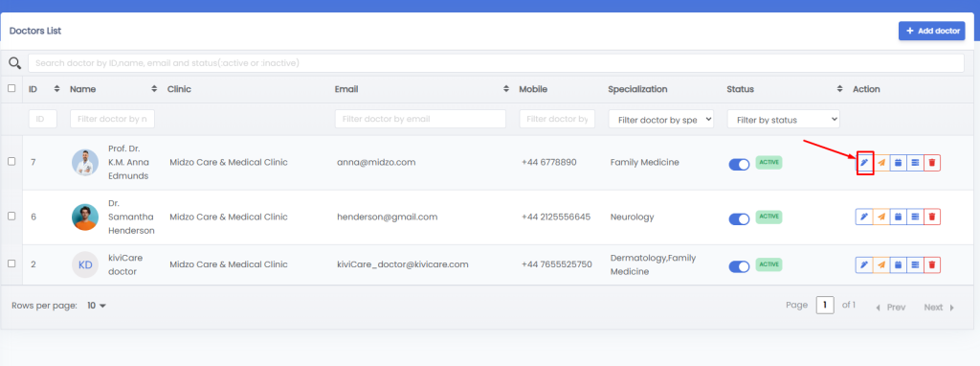Image resolution: width=980 pixels, height=366 pixels.
Task: Delete Dr. Samantha Henderson using trash icon
Action: point(932,217)
